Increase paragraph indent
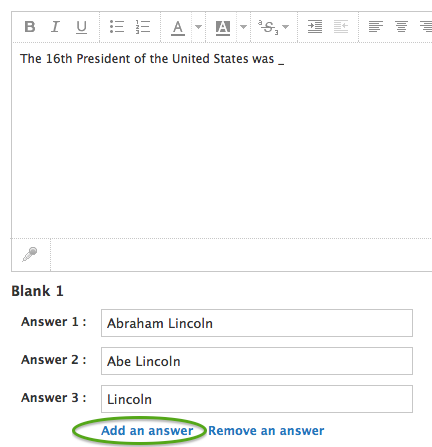The height and width of the screenshot is (447, 432). (x=315, y=27)
